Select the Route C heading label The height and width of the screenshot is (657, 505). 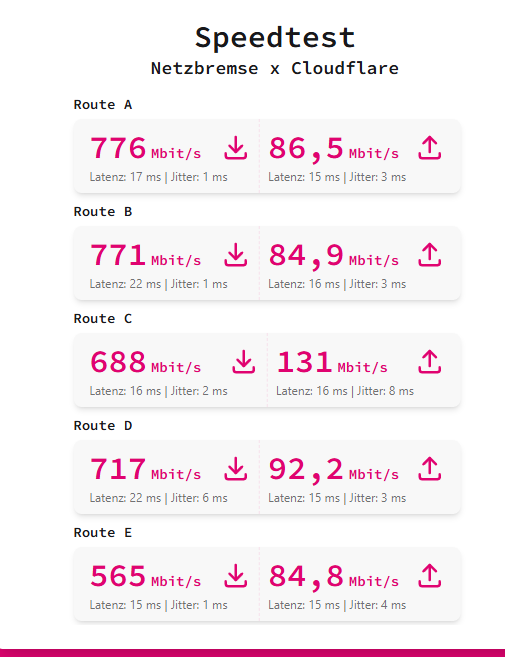103,318
